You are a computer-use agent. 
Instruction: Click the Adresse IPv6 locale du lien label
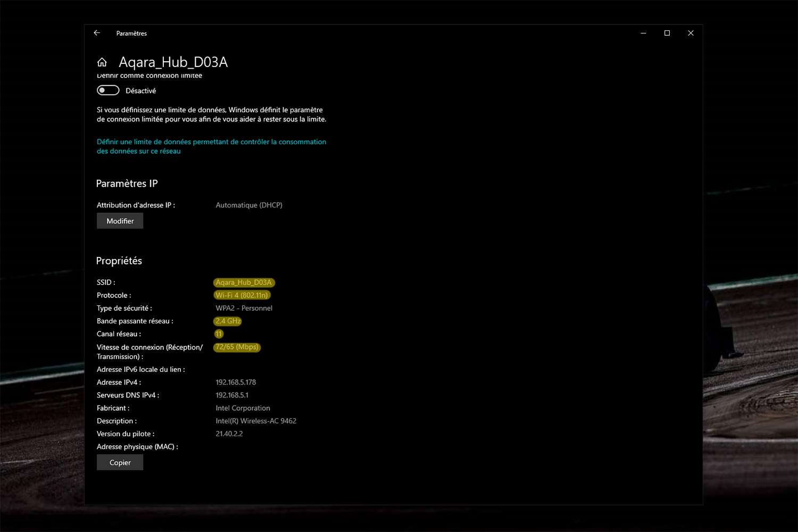[x=140, y=369]
